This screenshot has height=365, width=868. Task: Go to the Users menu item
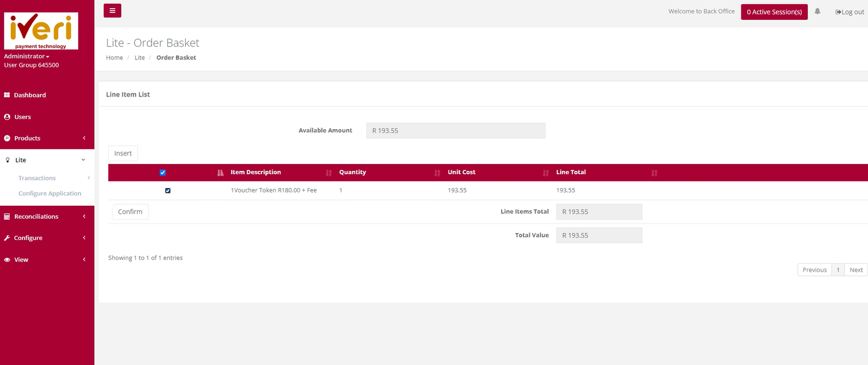point(23,117)
